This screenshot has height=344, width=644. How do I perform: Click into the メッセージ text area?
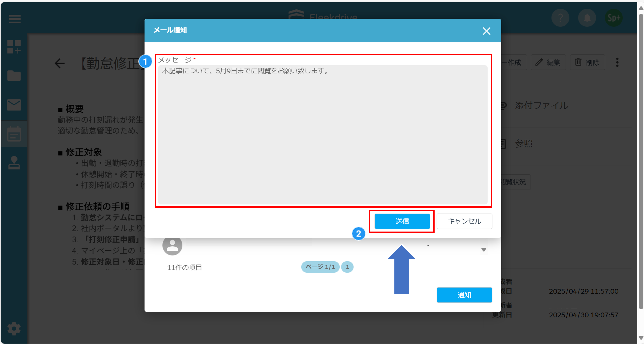(x=322, y=135)
